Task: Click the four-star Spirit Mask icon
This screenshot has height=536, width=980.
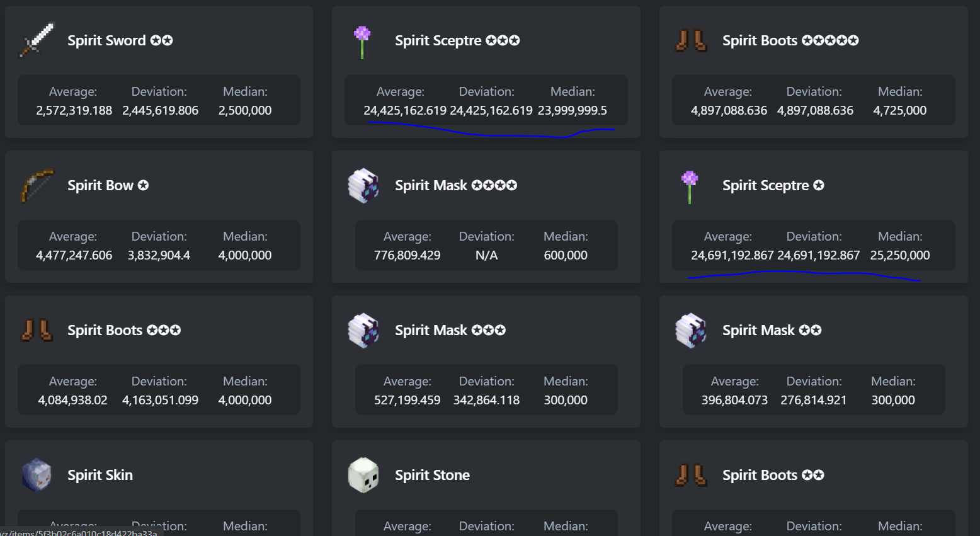Action: (363, 186)
